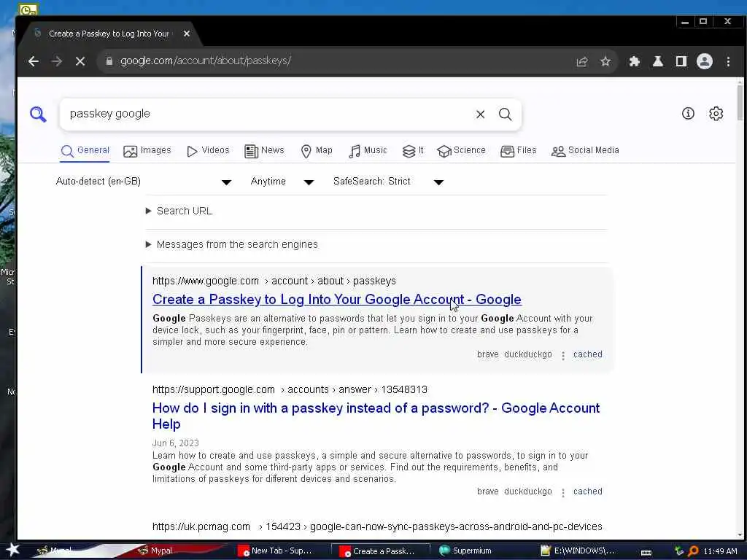Select the General category tab
Image resolution: width=747 pixels, height=560 pixels.
click(85, 150)
